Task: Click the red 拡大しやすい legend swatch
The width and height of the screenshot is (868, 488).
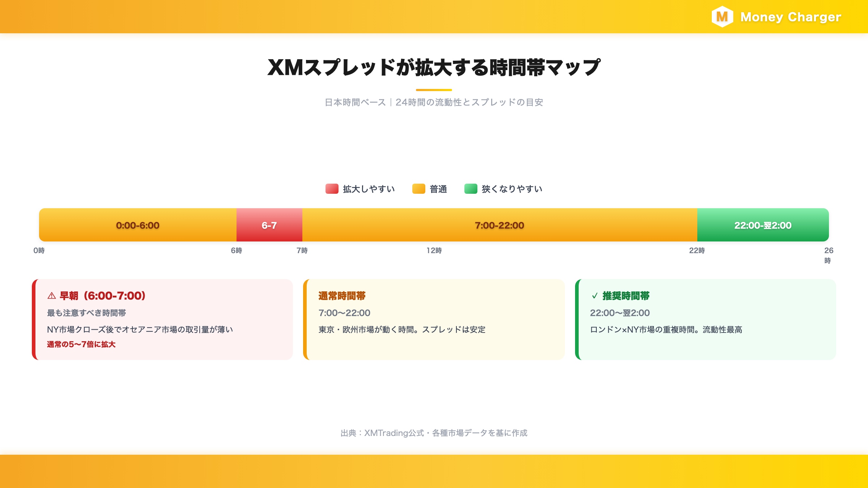Action: click(332, 189)
